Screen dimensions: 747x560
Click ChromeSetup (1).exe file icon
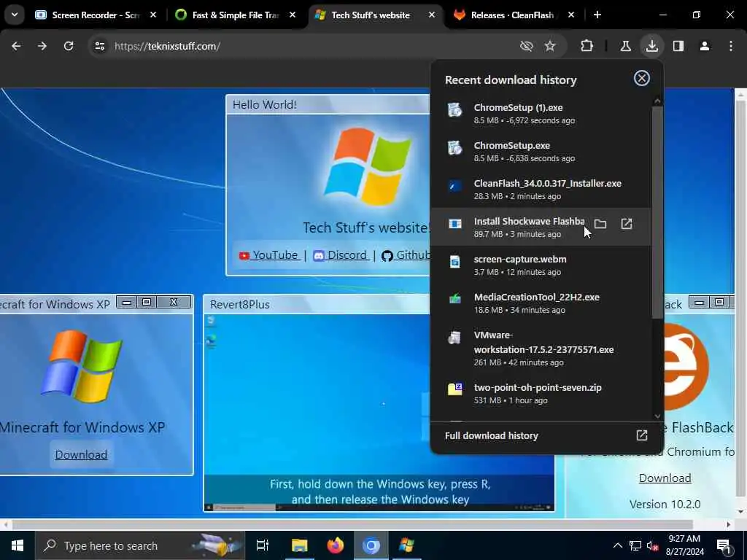[455, 110]
